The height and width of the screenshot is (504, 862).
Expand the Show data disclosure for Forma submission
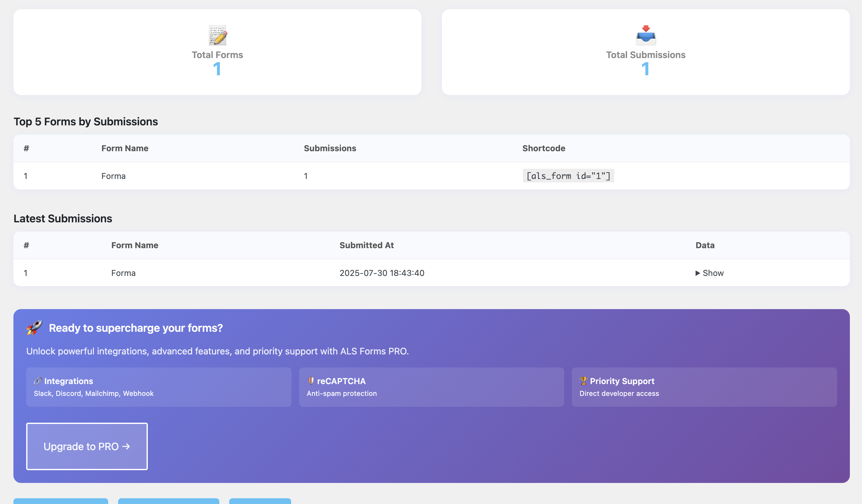pyautogui.click(x=709, y=273)
